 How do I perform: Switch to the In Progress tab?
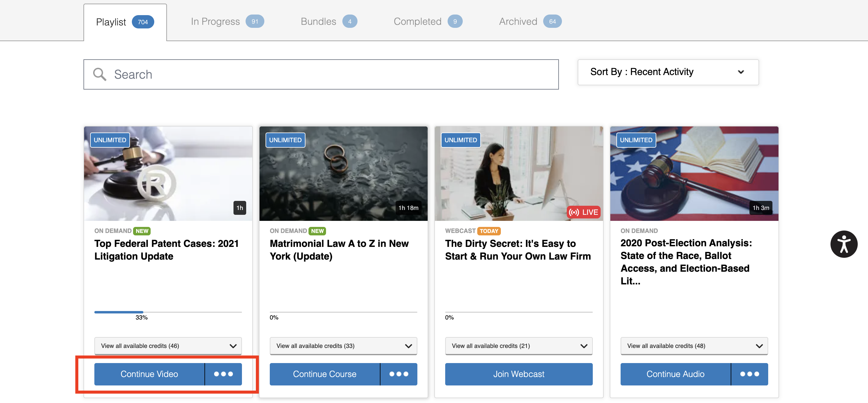(x=227, y=21)
